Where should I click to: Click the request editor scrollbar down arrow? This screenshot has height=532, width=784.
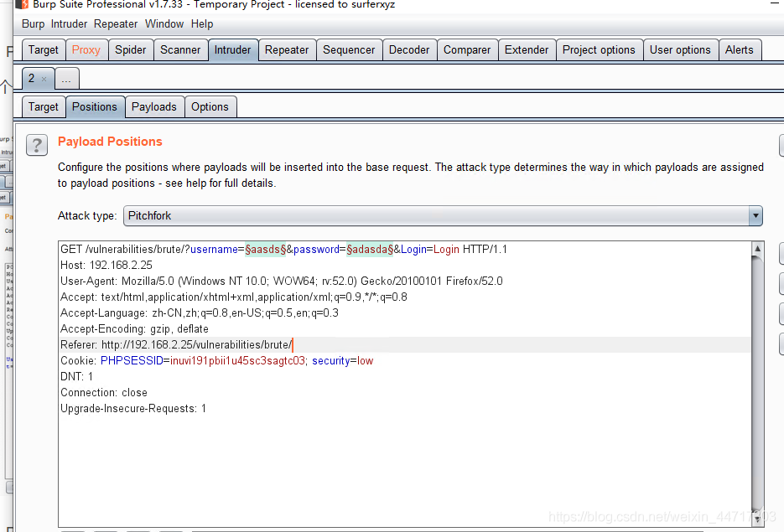[757, 519]
